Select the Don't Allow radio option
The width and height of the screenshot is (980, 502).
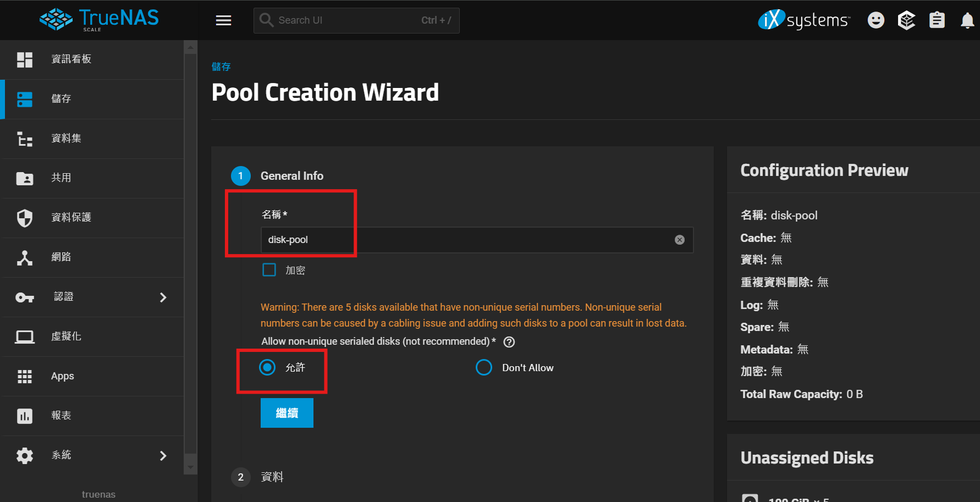click(x=484, y=367)
